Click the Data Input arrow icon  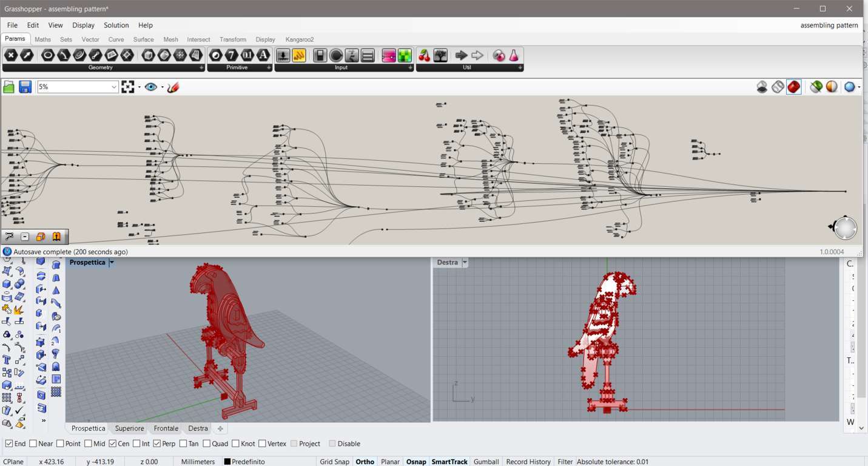point(462,56)
